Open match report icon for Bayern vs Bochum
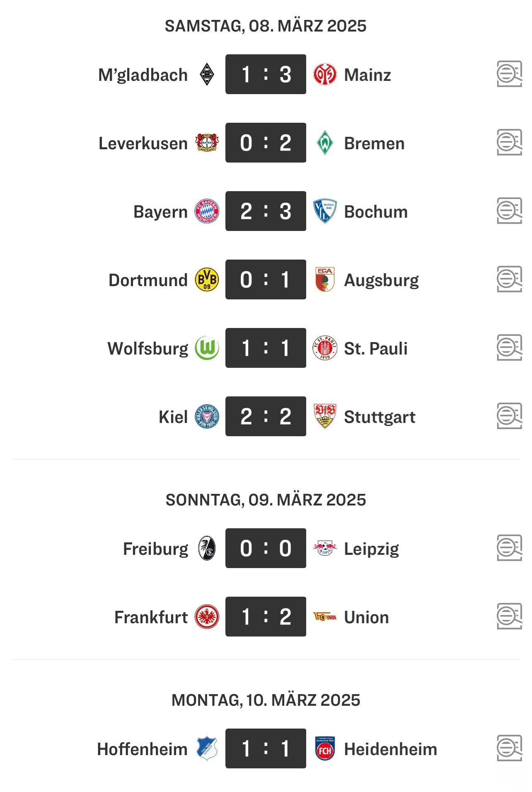 tap(509, 211)
